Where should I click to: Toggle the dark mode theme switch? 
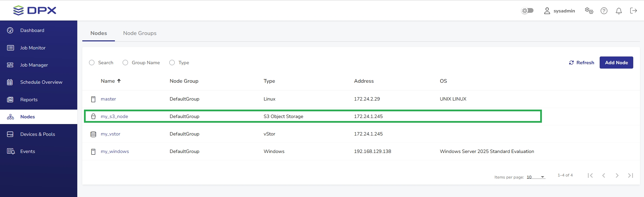tap(527, 11)
